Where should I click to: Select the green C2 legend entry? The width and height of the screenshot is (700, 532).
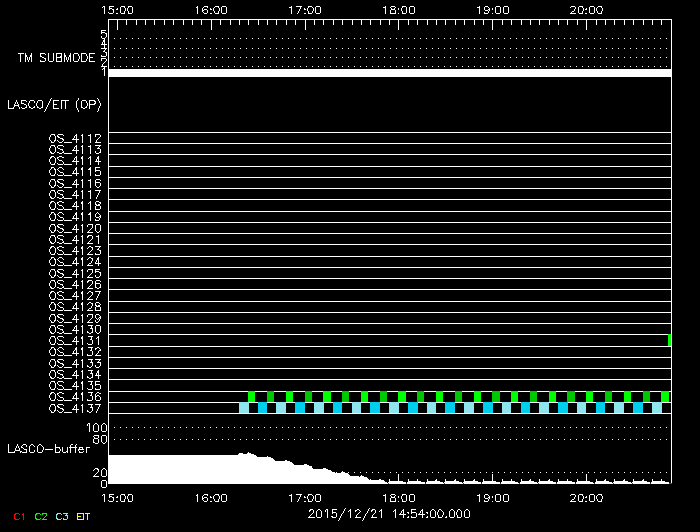tap(41, 516)
